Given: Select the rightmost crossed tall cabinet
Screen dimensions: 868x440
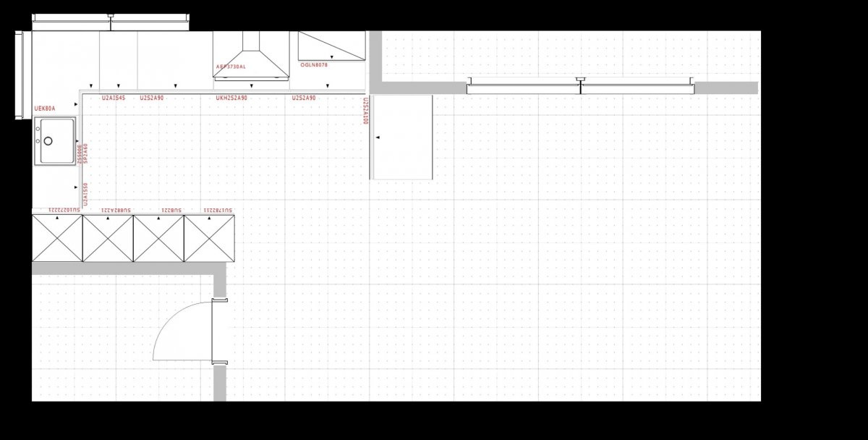Looking at the screenshot, I should (x=209, y=238).
